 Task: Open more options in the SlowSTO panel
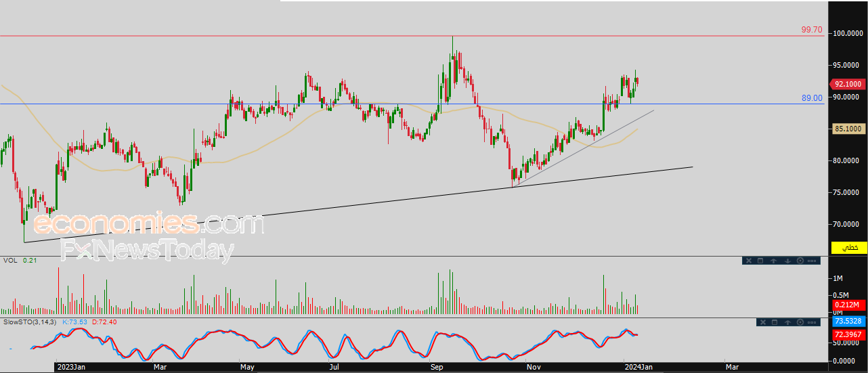click(x=812, y=322)
